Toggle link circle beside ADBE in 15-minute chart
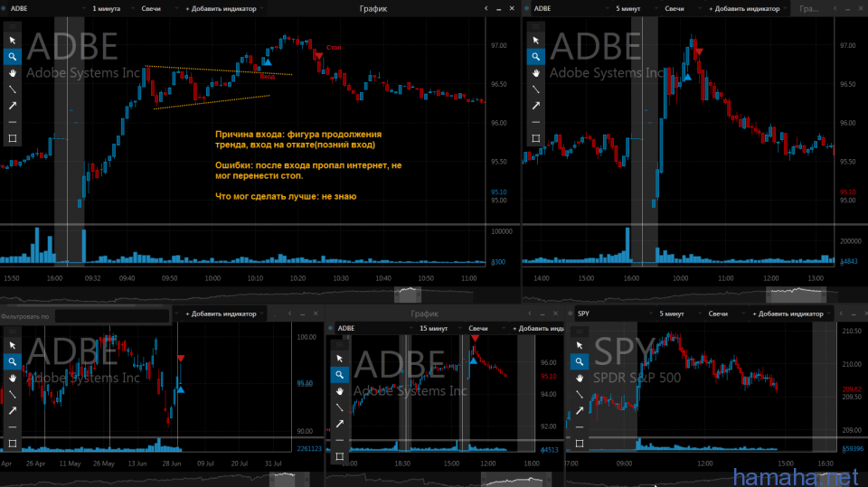 coord(331,328)
